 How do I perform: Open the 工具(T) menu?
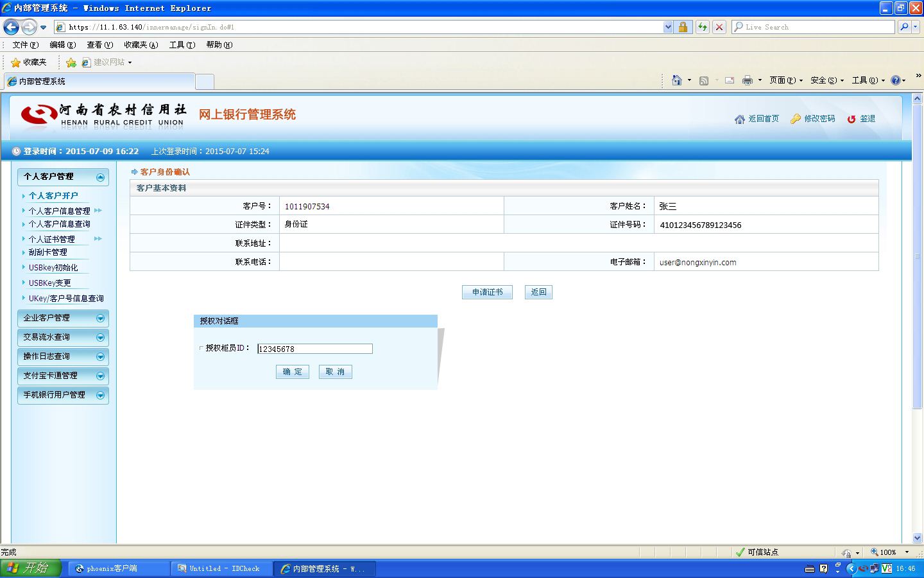pyautogui.click(x=182, y=44)
